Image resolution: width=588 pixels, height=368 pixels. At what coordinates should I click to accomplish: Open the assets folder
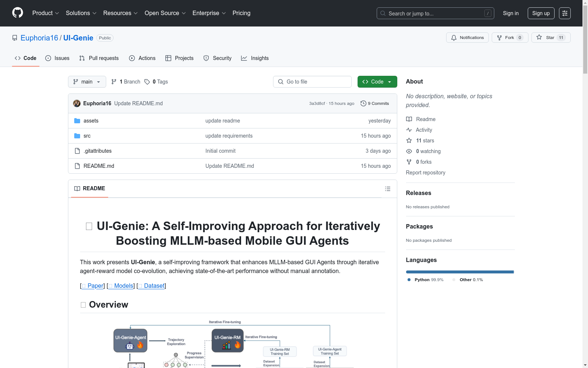tap(91, 121)
